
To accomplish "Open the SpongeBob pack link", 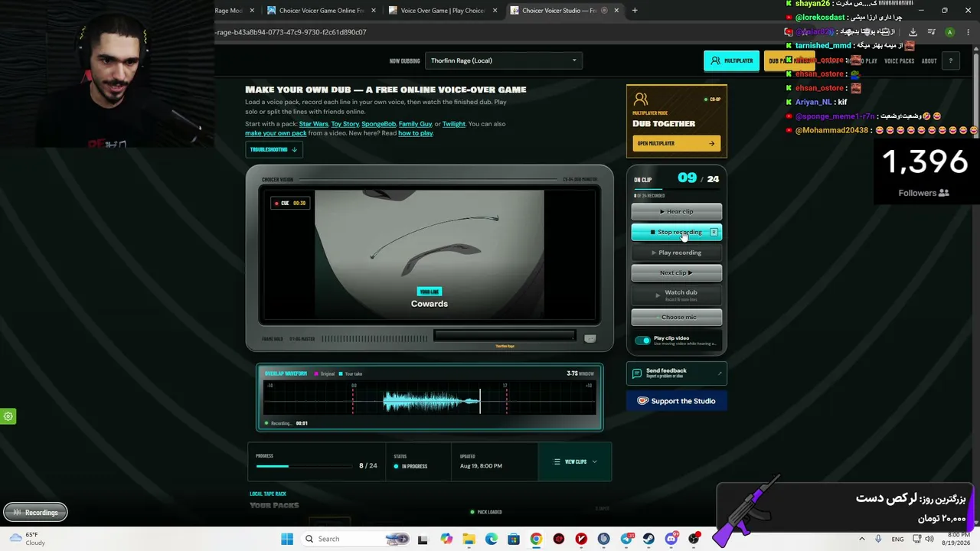I will click(378, 124).
